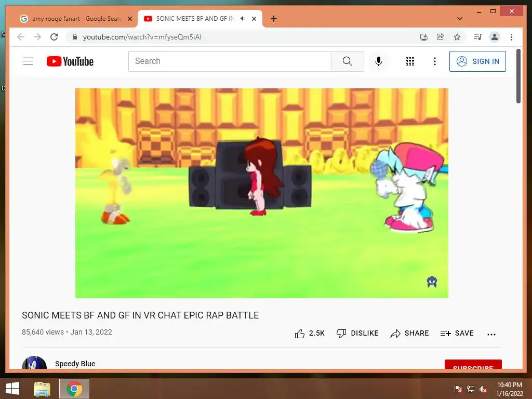Go to the YouTube home logo
Viewport: 532px width, 399px height.
coord(70,61)
